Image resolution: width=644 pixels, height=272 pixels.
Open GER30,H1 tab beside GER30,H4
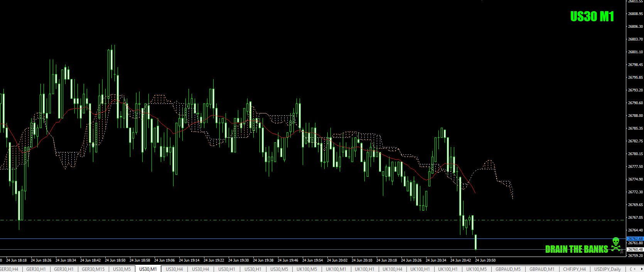[36, 269]
